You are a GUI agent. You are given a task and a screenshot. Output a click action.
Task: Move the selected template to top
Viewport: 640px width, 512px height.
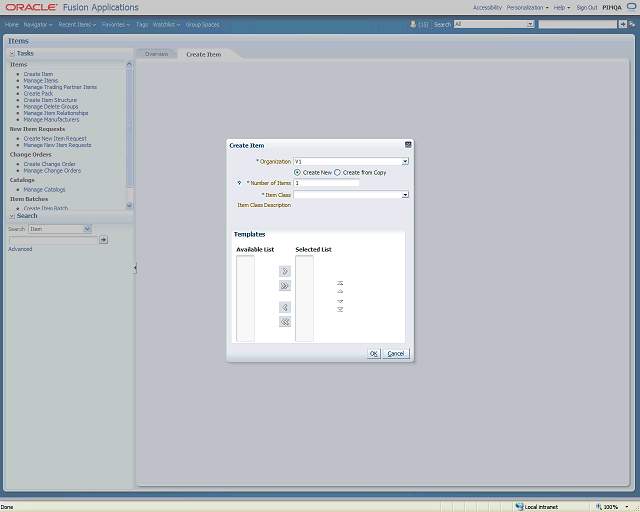point(340,283)
